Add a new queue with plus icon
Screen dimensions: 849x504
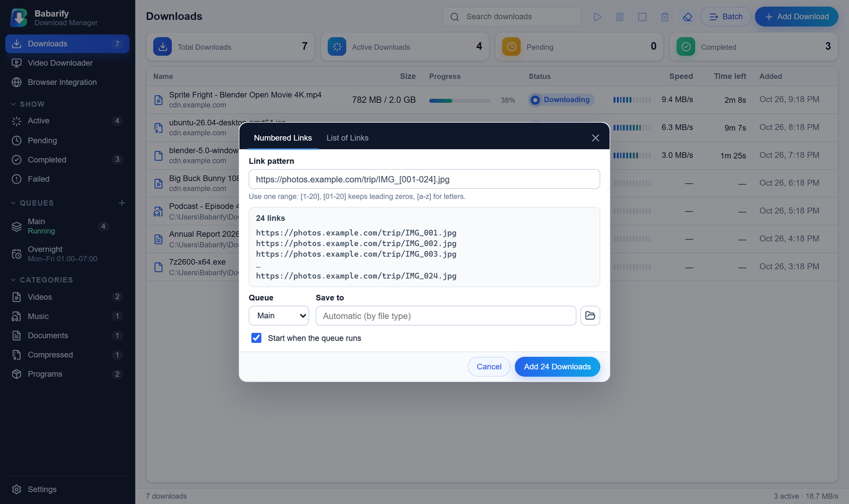click(122, 203)
